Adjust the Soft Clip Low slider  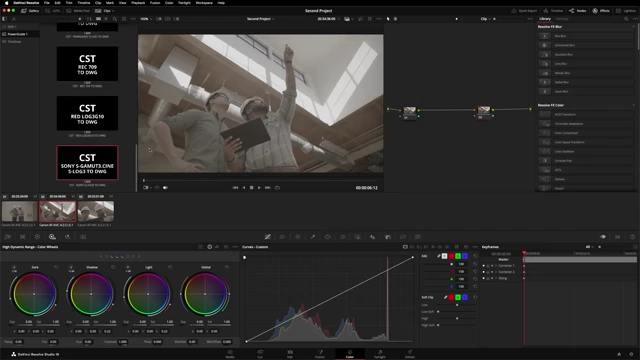[x=456, y=305]
